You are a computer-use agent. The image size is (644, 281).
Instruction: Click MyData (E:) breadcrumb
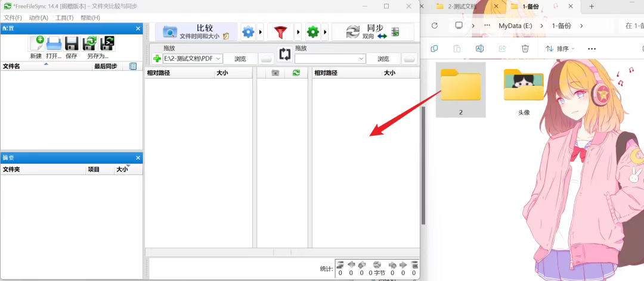click(515, 26)
